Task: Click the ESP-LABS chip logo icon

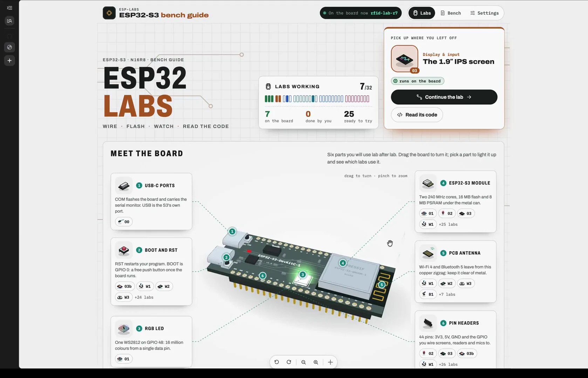Action: [x=109, y=13]
